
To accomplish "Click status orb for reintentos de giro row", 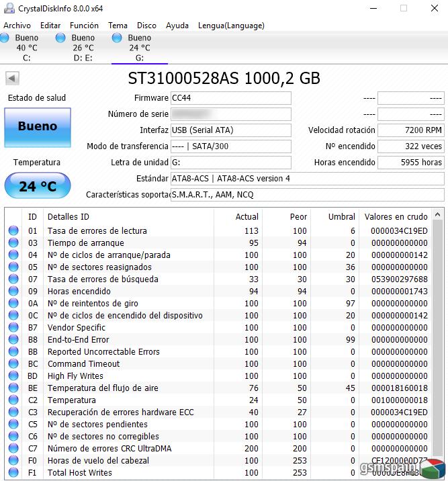I will [x=13, y=303].
